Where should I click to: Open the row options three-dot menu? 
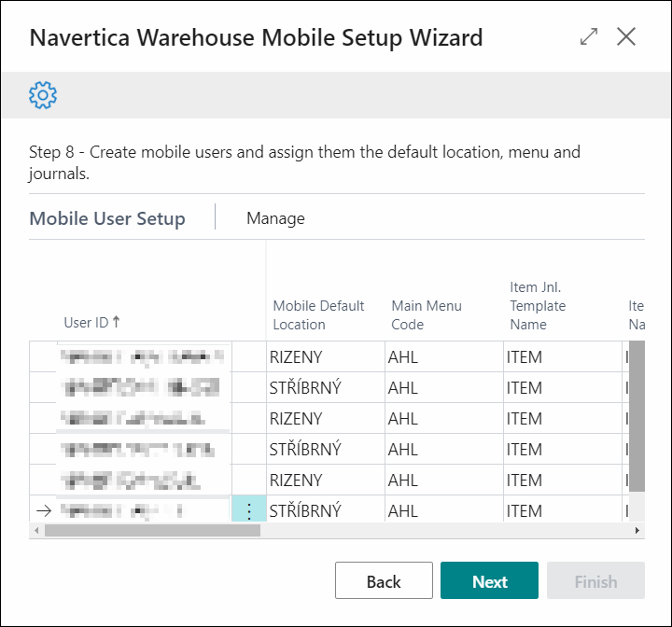[249, 510]
